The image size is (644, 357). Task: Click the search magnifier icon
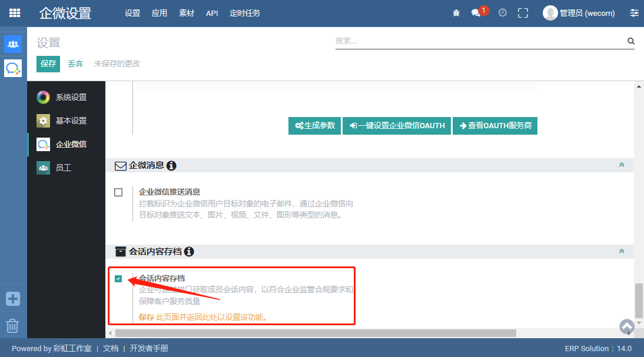click(x=631, y=41)
